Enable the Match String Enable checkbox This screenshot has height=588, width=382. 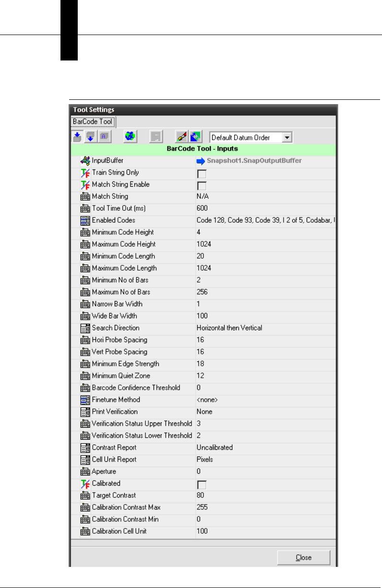[x=202, y=185]
